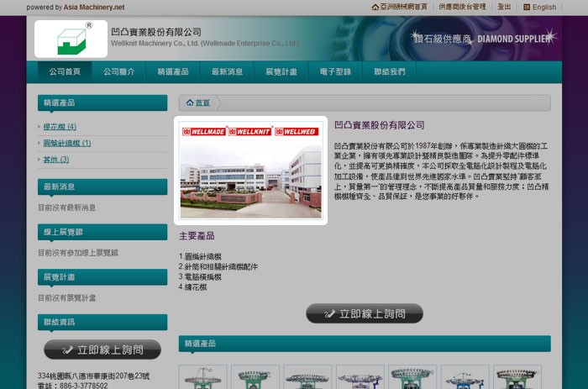Viewport: 588px width, 389px height.
Task: Open the fifth product thumbnail in 精選產品
Action: click(412, 377)
